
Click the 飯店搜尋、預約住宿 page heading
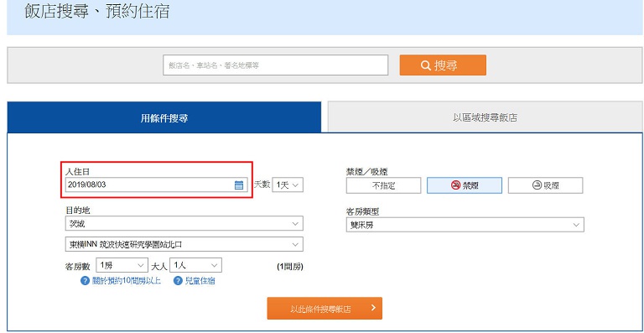97,12
